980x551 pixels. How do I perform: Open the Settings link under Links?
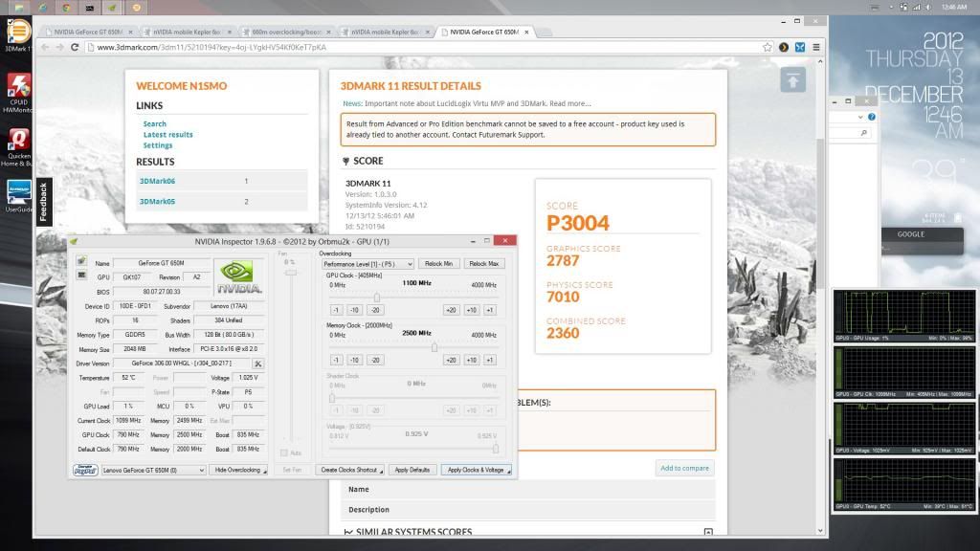tap(158, 145)
